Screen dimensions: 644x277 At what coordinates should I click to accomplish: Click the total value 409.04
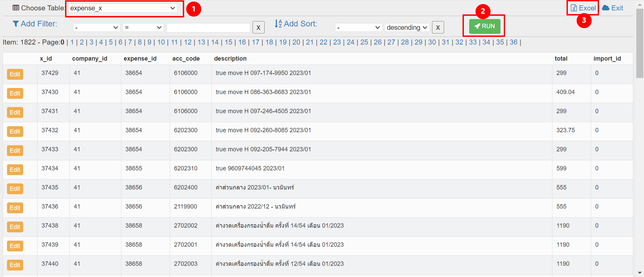tap(566, 92)
